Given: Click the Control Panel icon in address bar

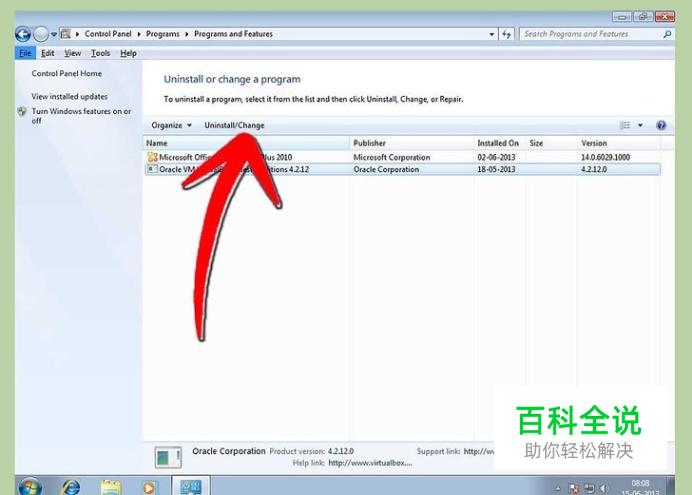Looking at the screenshot, I should (x=66, y=34).
